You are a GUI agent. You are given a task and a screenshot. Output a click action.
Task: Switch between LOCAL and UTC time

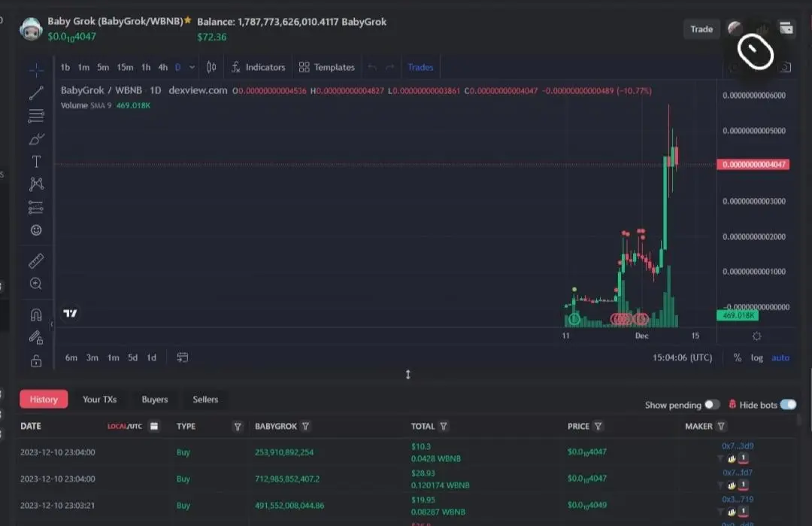click(124, 426)
